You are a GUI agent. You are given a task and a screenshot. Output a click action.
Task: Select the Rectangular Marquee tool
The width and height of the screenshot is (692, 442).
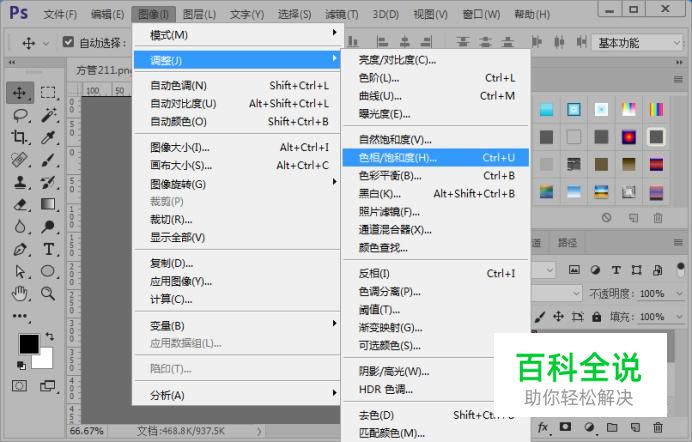click(x=48, y=92)
